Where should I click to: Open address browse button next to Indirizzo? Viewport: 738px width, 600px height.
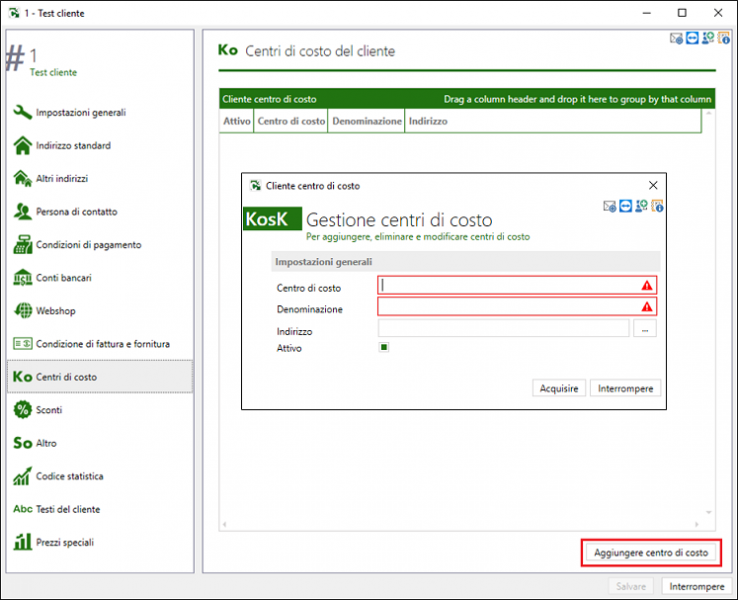[x=645, y=328]
